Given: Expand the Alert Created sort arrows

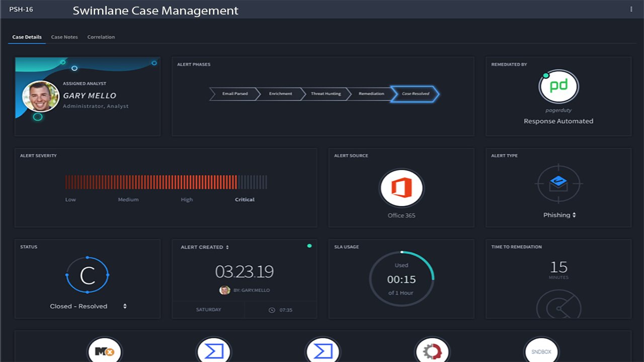Looking at the screenshot, I should point(227,247).
